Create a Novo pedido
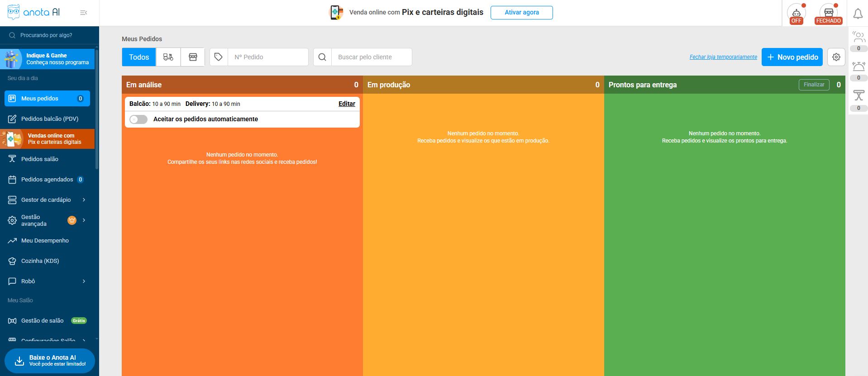This screenshot has height=376, width=868. pos(792,57)
